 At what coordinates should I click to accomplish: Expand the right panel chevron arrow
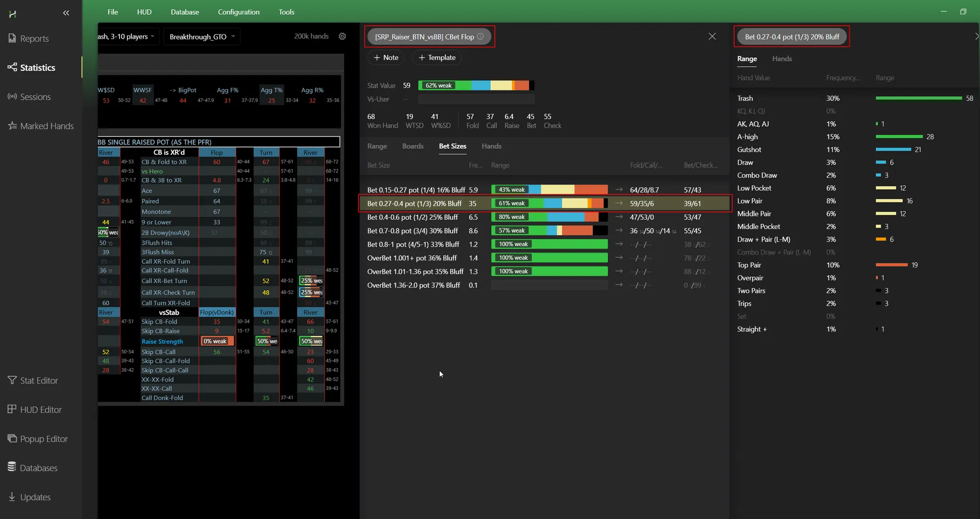(x=976, y=36)
